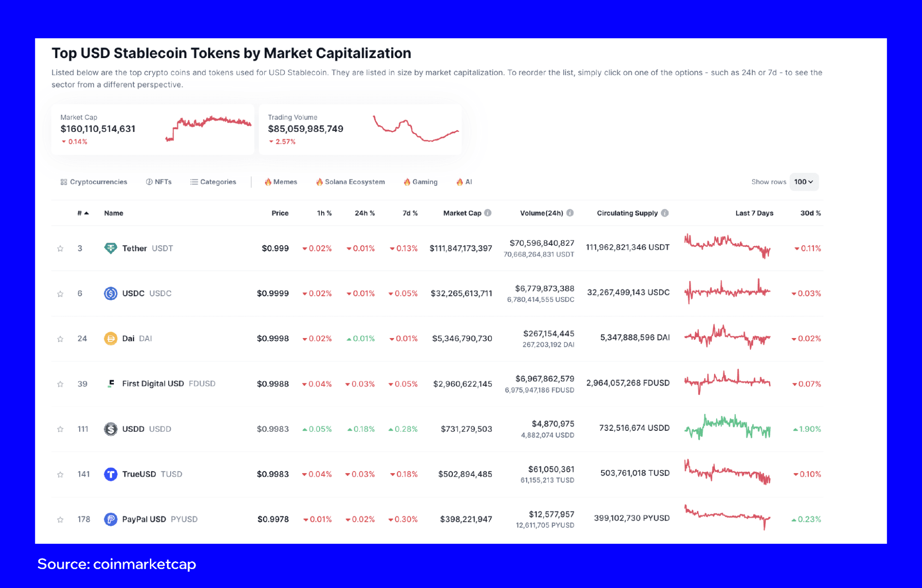Sort table by 30d % column header

[810, 213]
